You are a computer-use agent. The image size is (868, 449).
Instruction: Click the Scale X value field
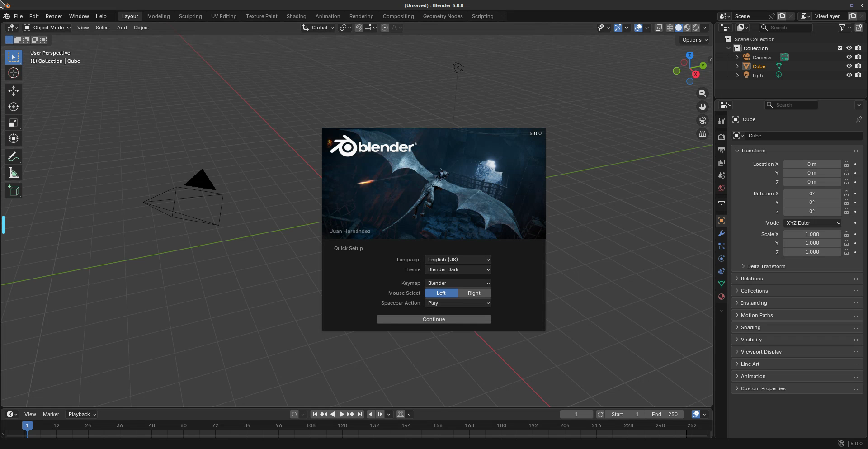point(811,234)
